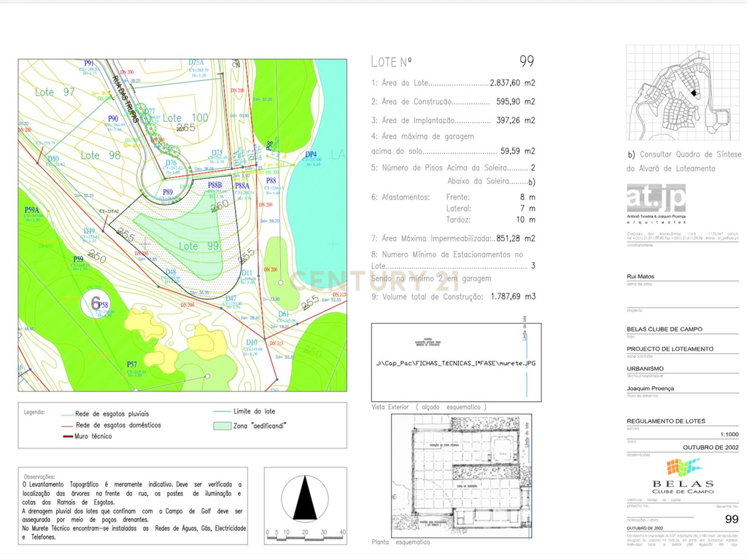This screenshot has width=747, height=560.
Task: Click the north arrow compass symbol
Action: click(305, 498)
